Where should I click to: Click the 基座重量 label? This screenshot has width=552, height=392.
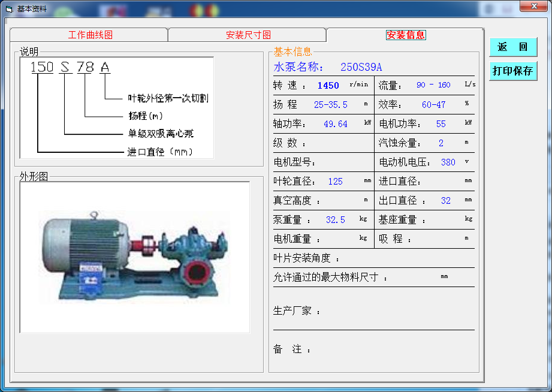pos(402,220)
